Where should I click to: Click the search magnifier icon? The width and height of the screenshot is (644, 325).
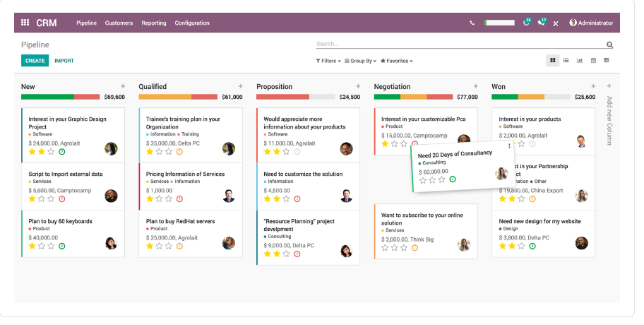point(609,45)
